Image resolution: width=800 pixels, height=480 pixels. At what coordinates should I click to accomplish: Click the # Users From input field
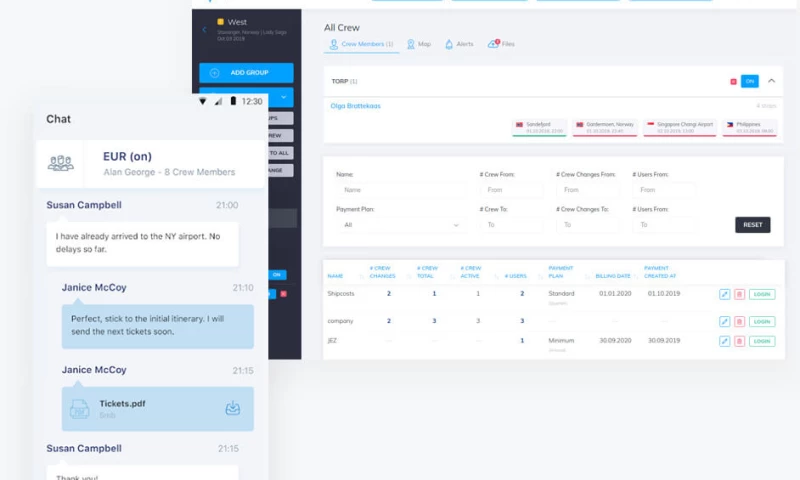pyautogui.click(x=664, y=190)
